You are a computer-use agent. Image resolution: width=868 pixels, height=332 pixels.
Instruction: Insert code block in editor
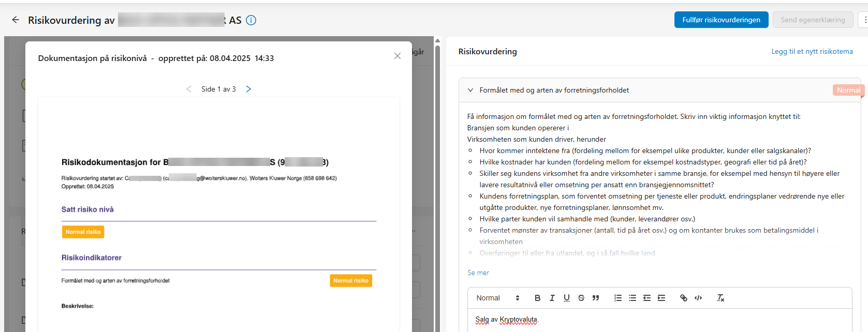coord(698,298)
